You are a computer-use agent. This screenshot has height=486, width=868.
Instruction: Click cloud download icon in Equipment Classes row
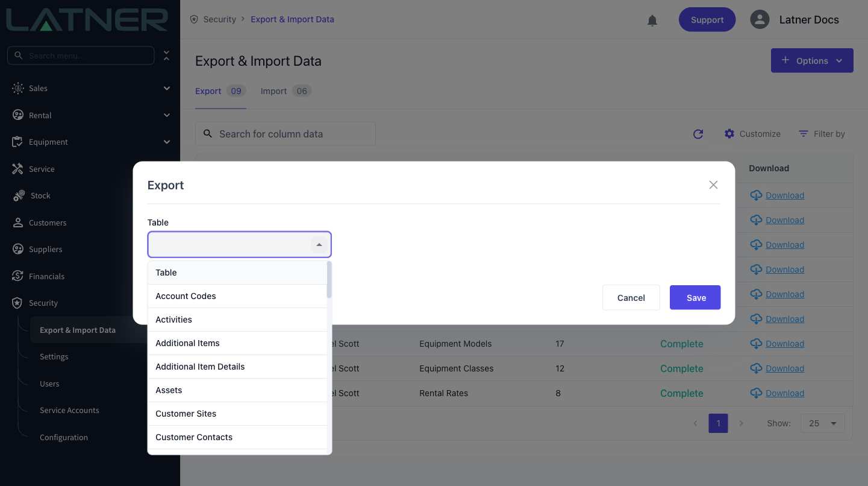point(756,368)
